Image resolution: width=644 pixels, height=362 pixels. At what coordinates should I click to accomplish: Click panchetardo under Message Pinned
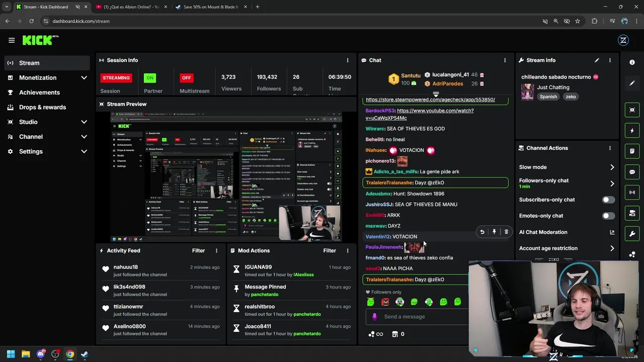coord(265,295)
